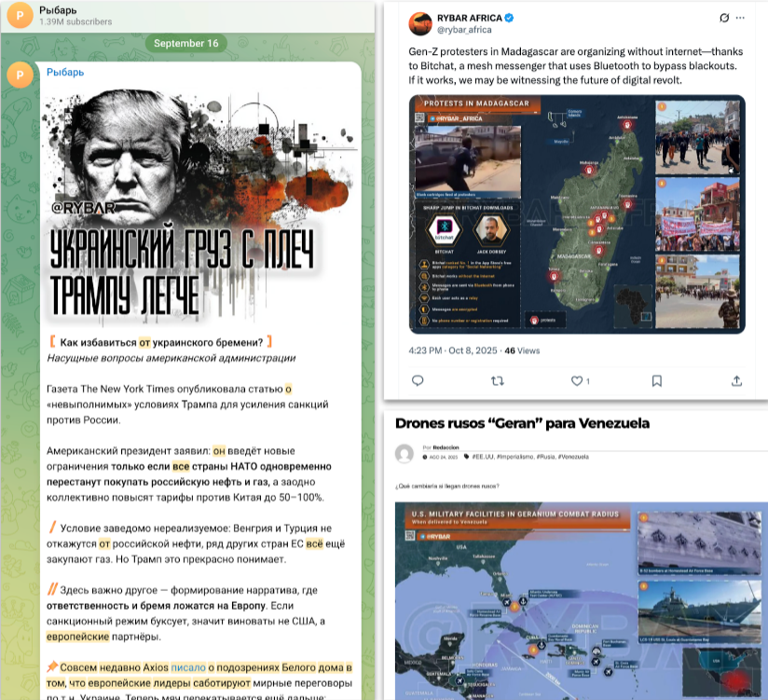This screenshot has width=768, height=700.
Task: Click the #Rusia tag in article
Action: [x=545, y=457]
